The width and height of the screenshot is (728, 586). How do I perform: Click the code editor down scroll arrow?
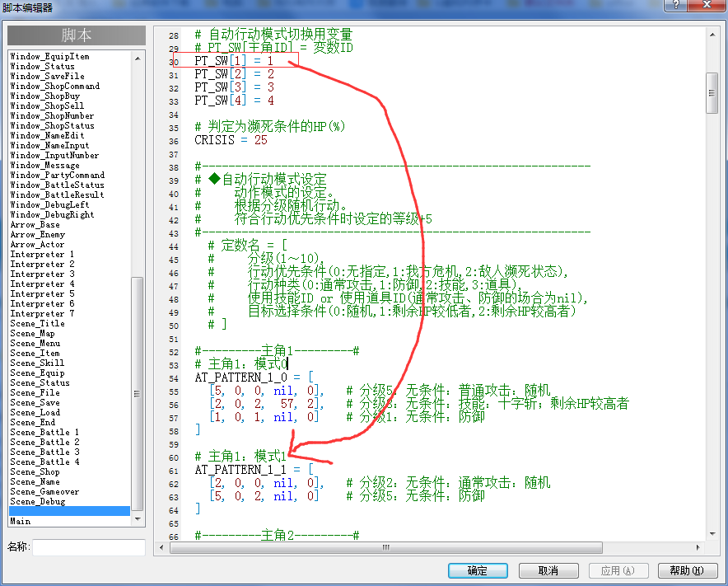point(712,534)
